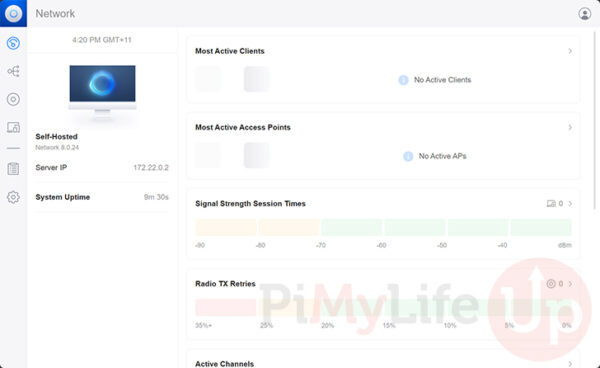The width and height of the screenshot is (600, 368).
Task: Expand Most Active Access Points chevron
Action: [570, 127]
